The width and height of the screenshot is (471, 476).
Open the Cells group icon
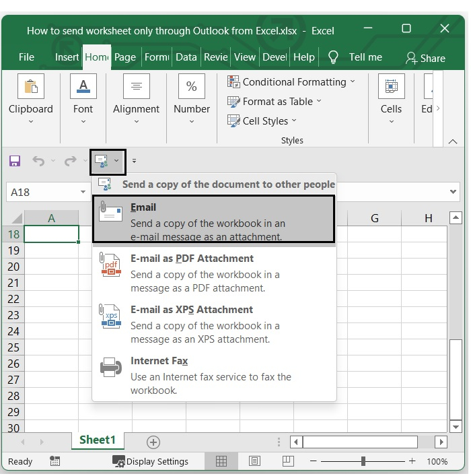tap(392, 86)
